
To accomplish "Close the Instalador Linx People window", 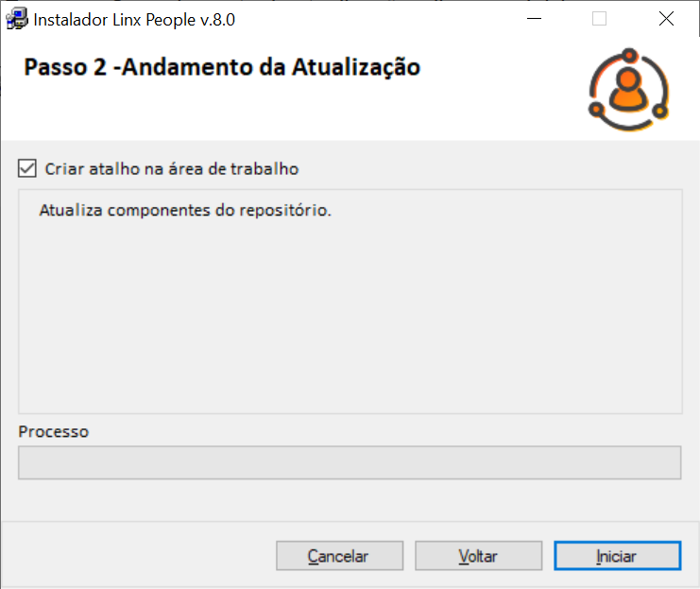I will 666,19.
